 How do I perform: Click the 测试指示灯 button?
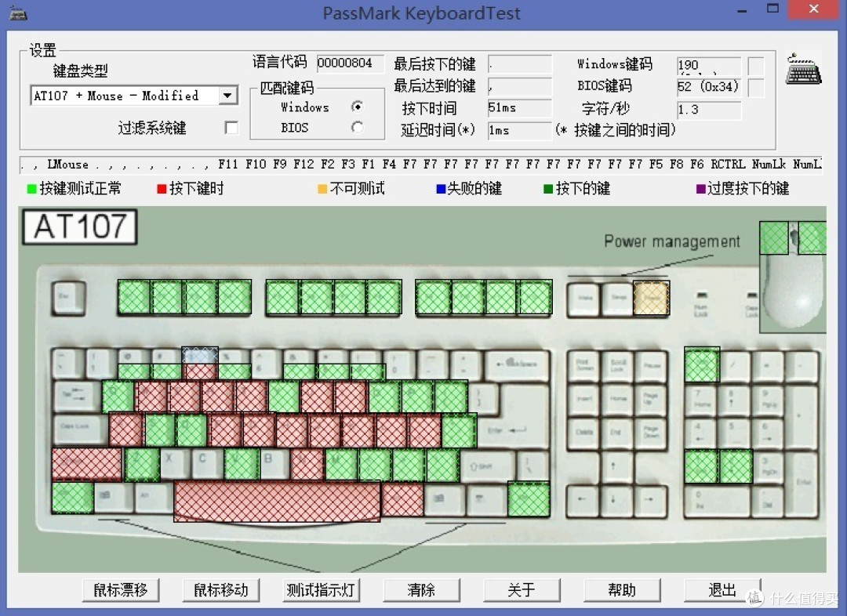(321, 590)
